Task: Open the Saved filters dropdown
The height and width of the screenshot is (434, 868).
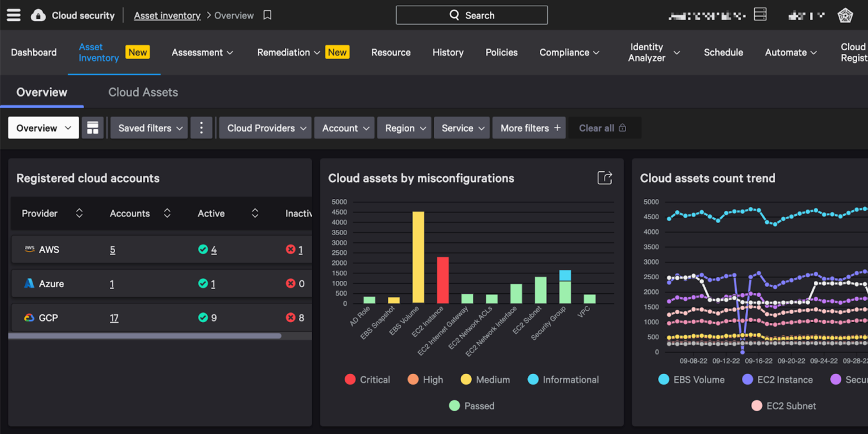Action: [148, 128]
